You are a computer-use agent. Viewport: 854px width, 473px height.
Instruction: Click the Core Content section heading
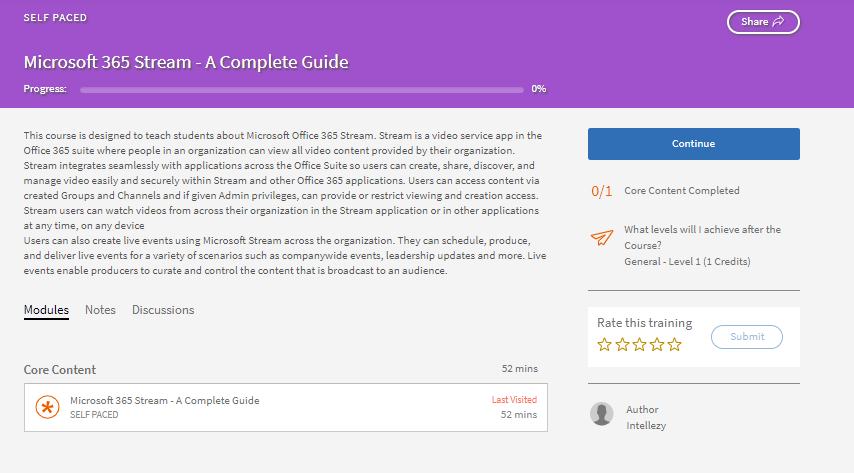tap(62, 370)
